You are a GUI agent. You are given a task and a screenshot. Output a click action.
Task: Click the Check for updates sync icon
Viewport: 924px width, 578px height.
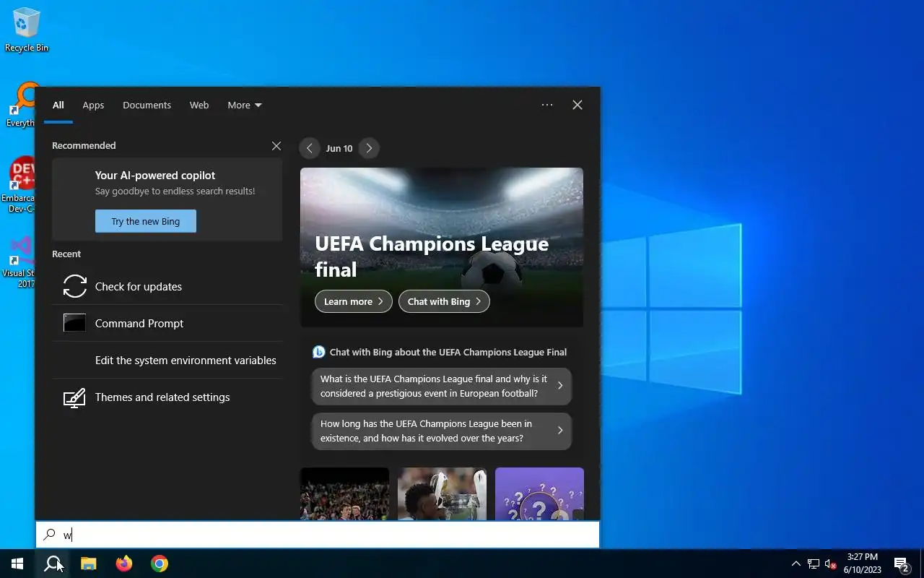(x=75, y=286)
